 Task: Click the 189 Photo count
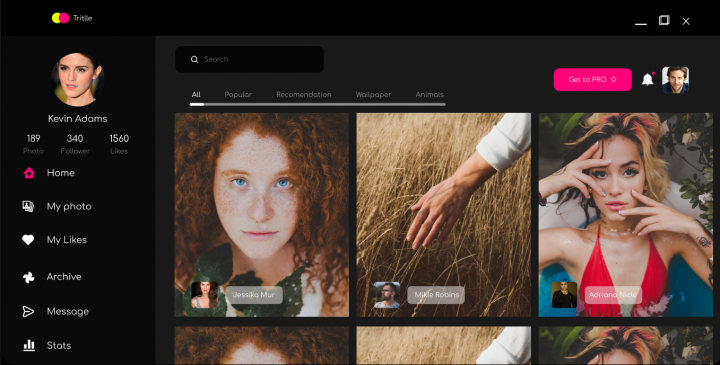click(x=33, y=144)
